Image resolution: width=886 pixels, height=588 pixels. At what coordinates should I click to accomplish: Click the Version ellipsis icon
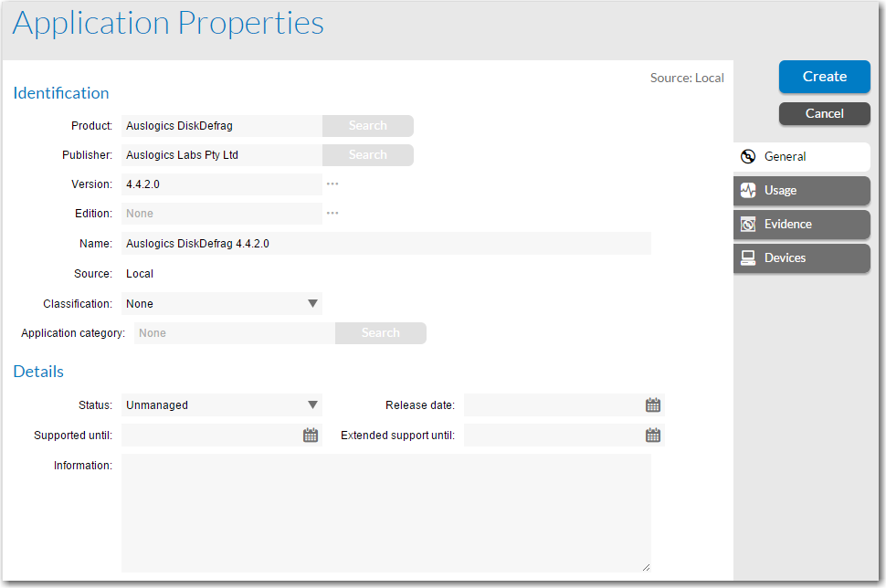[x=332, y=184]
